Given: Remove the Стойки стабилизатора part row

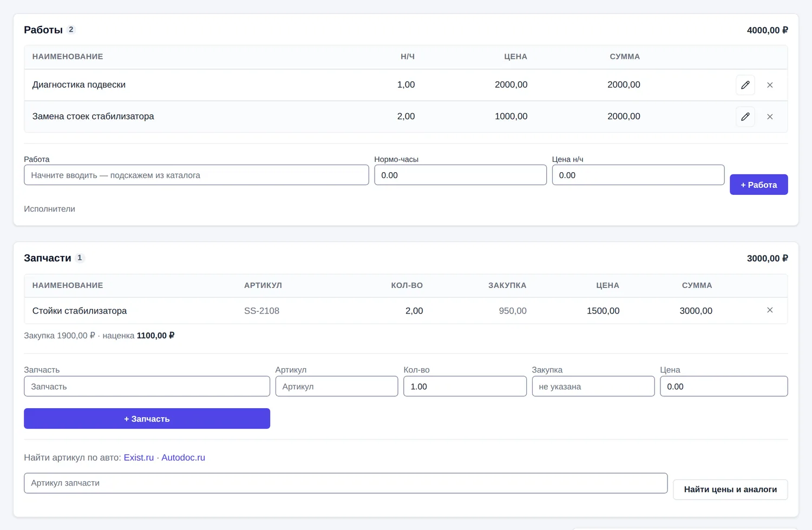Looking at the screenshot, I should [770, 310].
